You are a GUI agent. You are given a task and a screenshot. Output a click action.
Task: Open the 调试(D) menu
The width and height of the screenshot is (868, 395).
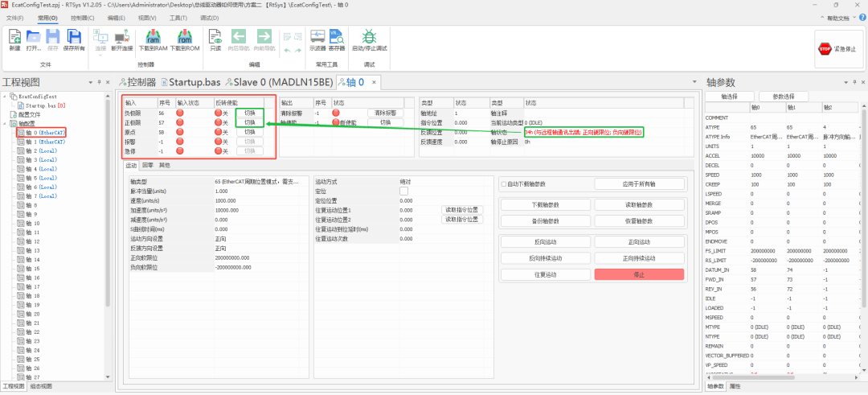click(x=209, y=18)
